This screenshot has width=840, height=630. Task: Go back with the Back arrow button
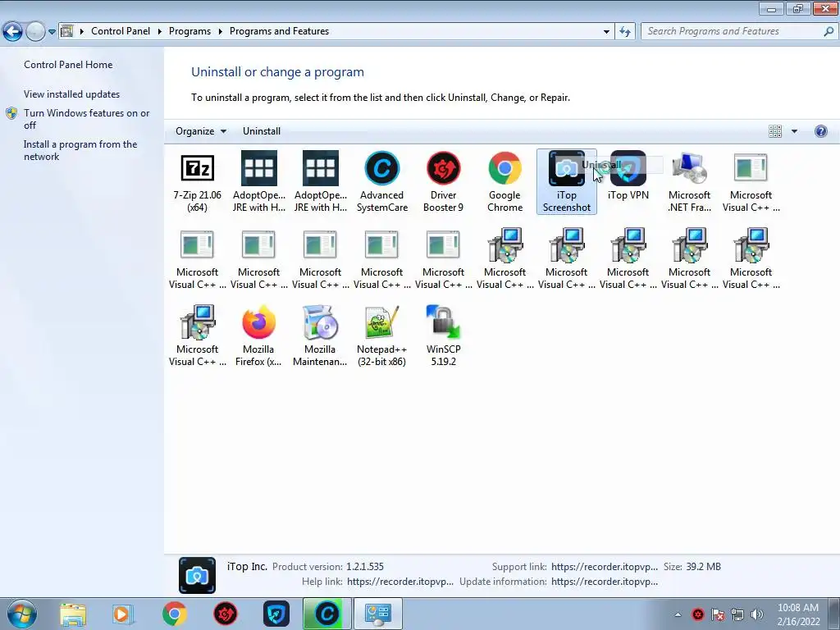point(13,31)
